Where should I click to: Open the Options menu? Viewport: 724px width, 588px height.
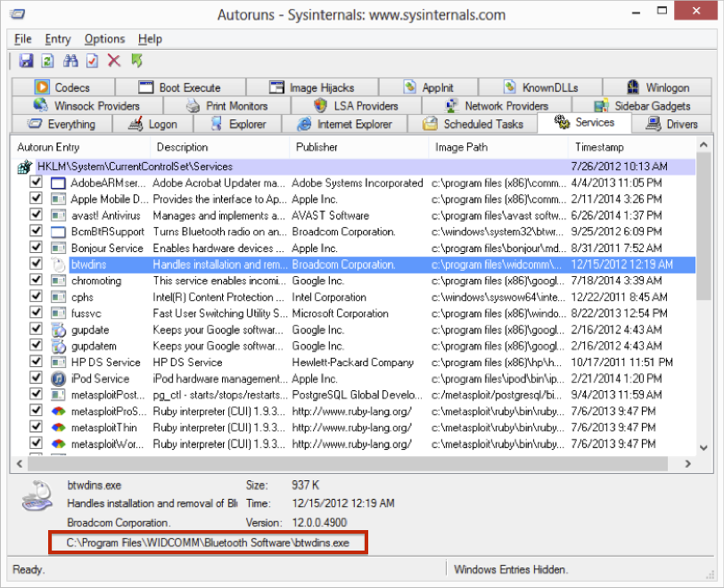click(x=104, y=39)
